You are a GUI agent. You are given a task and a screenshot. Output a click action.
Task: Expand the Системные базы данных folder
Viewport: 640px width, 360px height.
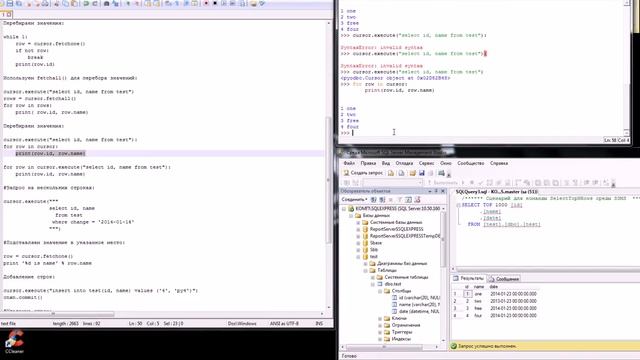coord(358,222)
